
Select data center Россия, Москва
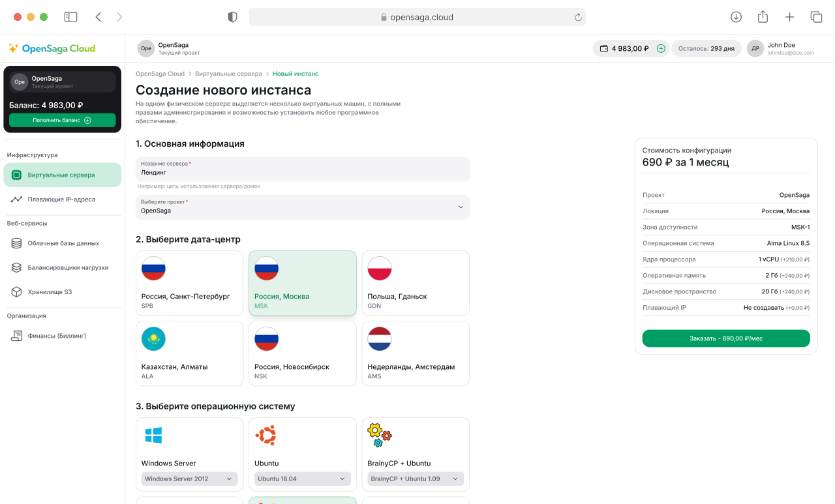point(303,283)
